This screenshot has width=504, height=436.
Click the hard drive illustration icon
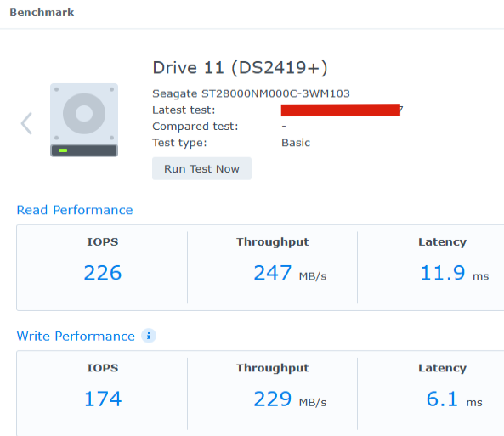coord(84,120)
